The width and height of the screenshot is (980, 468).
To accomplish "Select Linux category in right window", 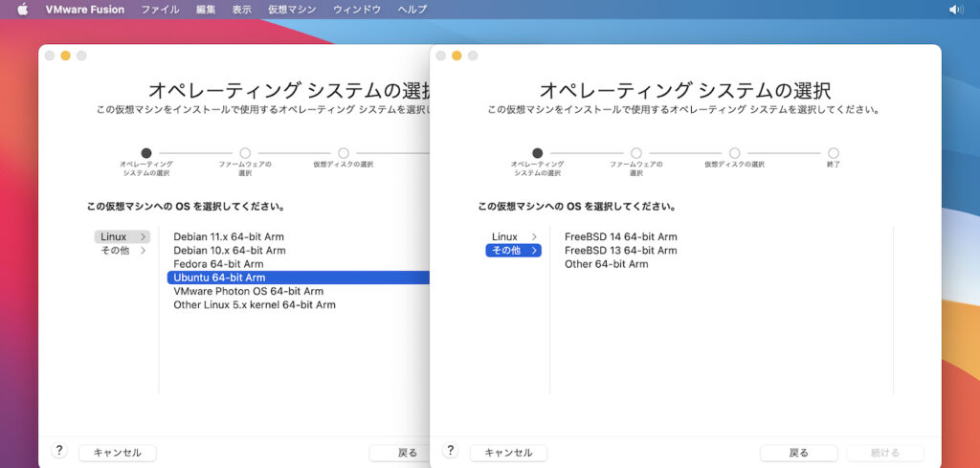I will click(514, 236).
